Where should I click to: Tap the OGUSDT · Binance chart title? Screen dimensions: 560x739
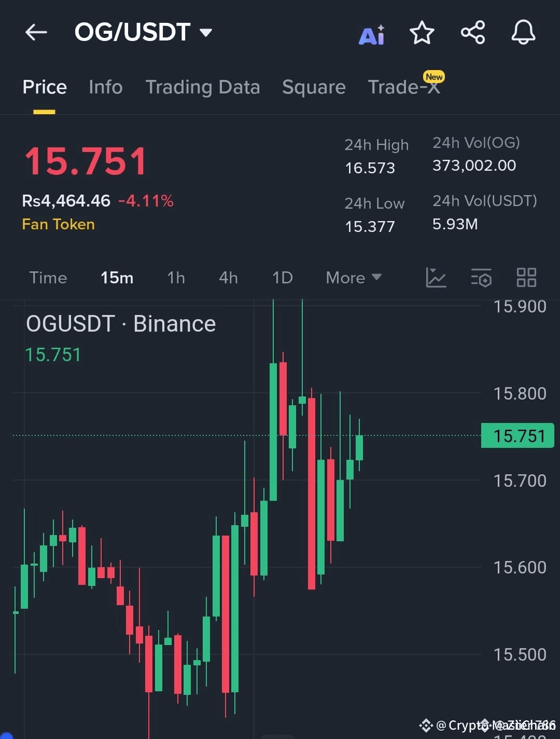[x=121, y=324]
